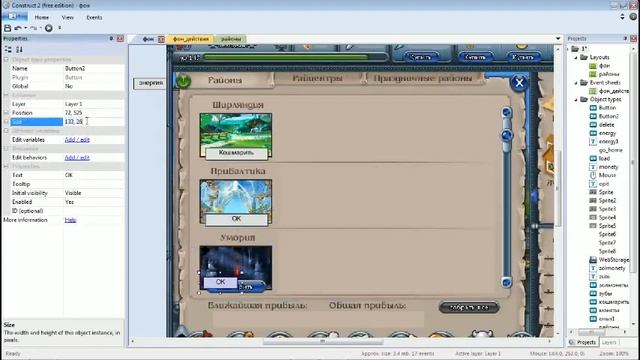Select the load object type

(x=604, y=158)
